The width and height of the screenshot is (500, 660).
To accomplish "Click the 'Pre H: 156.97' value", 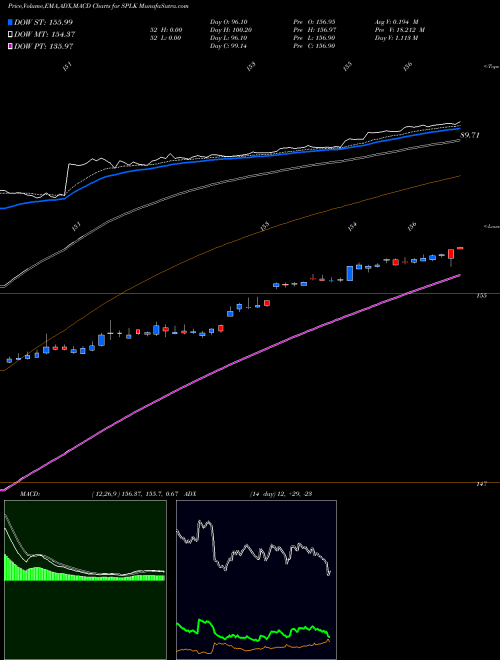I will click(316, 30).
